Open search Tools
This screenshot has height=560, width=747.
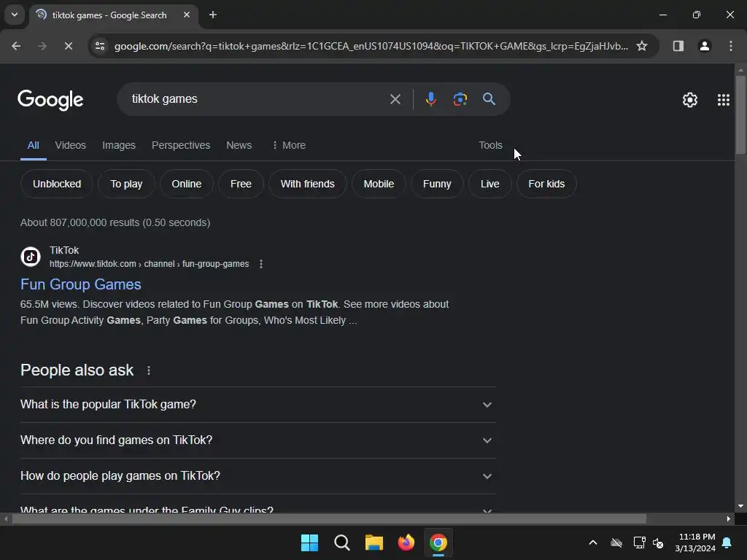pyautogui.click(x=490, y=145)
